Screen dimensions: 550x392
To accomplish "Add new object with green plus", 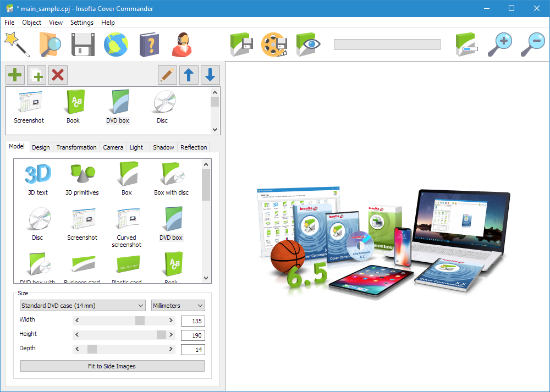I will click(15, 75).
